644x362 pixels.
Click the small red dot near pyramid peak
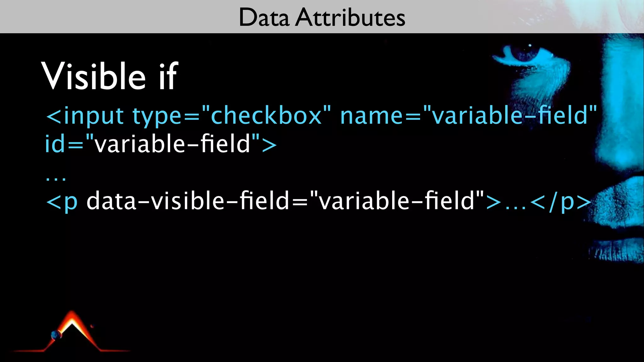[92, 326]
